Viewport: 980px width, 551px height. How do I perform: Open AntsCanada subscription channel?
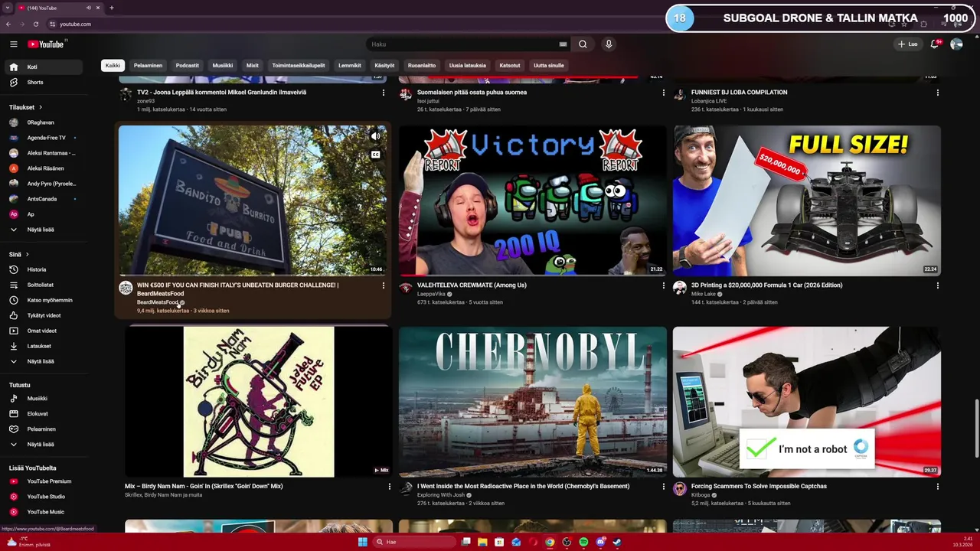pyautogui.click(x=44, y=199)
